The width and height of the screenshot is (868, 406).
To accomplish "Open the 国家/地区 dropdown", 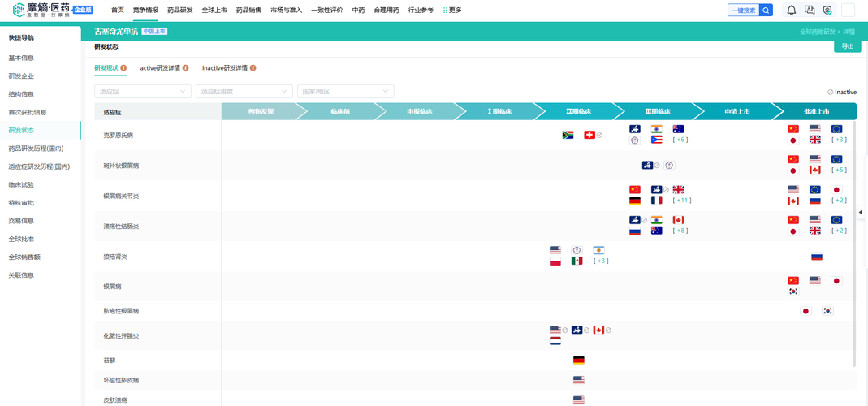I will (345, 92).
